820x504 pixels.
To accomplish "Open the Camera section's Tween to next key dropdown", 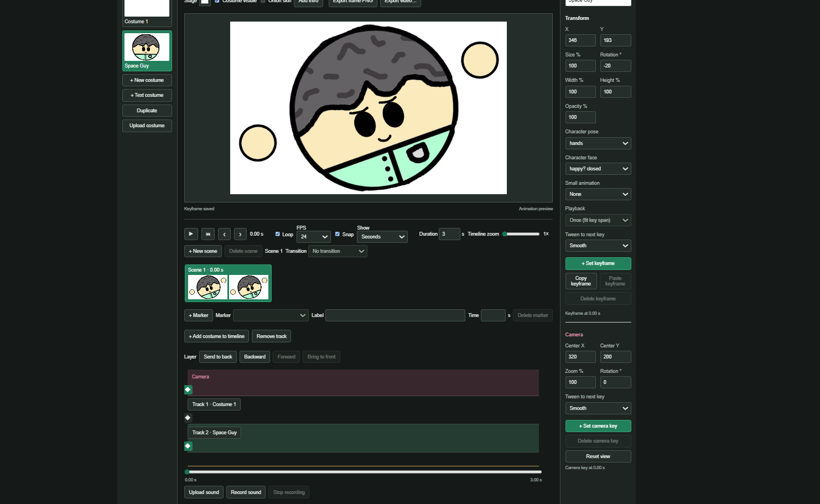I will (598, 408).
